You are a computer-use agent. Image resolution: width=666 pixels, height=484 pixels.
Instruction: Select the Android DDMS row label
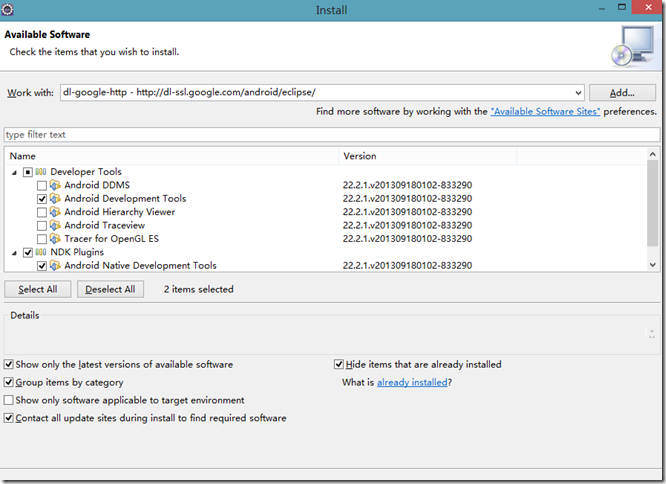pyautogui.click(x=97, y=185)
